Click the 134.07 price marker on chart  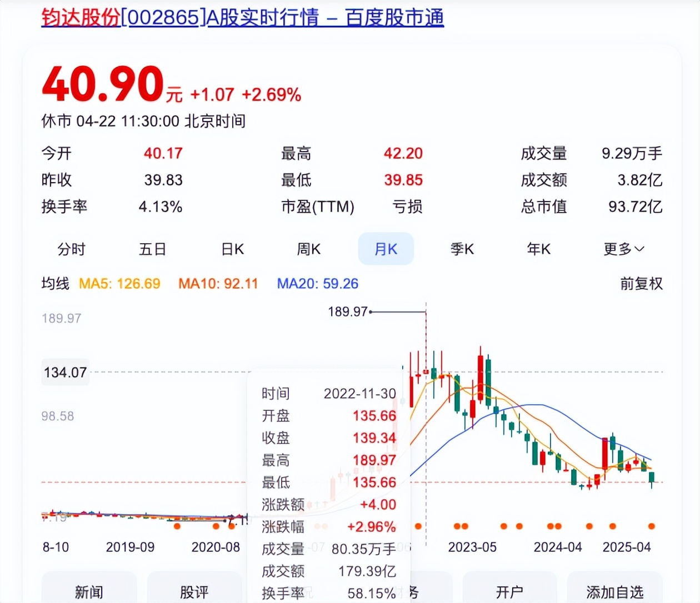click(x=66, y=372)
